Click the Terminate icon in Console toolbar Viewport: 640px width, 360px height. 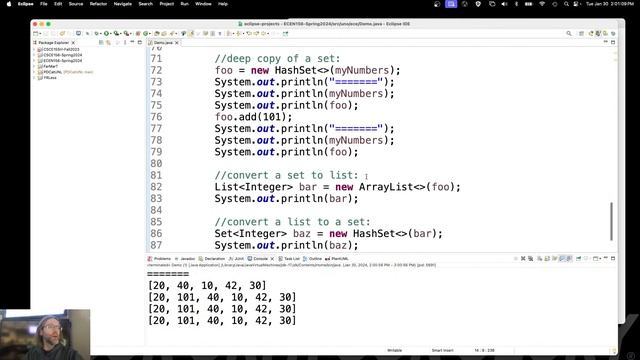pos(516,259)
